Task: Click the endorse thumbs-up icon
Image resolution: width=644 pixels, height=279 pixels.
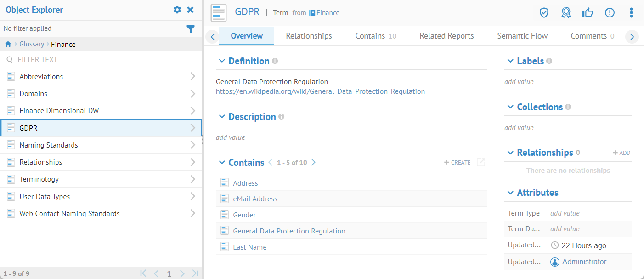Action: (x=588, y=13)
